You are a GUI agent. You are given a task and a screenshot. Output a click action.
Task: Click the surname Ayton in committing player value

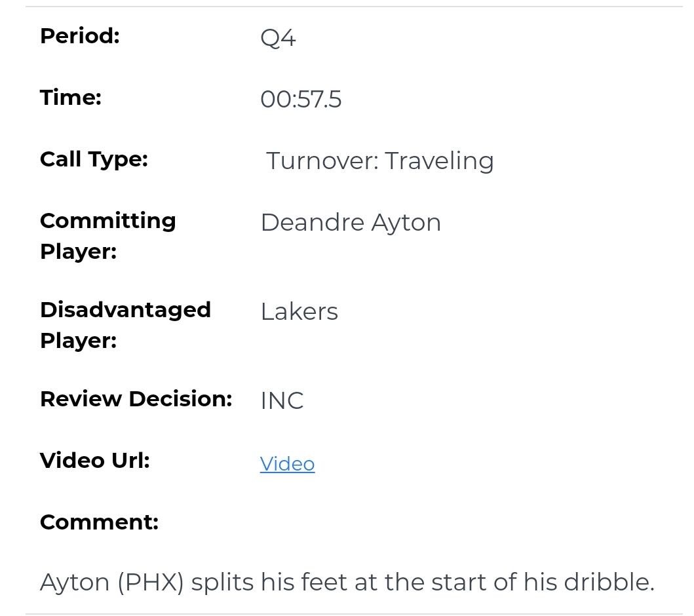406,223
